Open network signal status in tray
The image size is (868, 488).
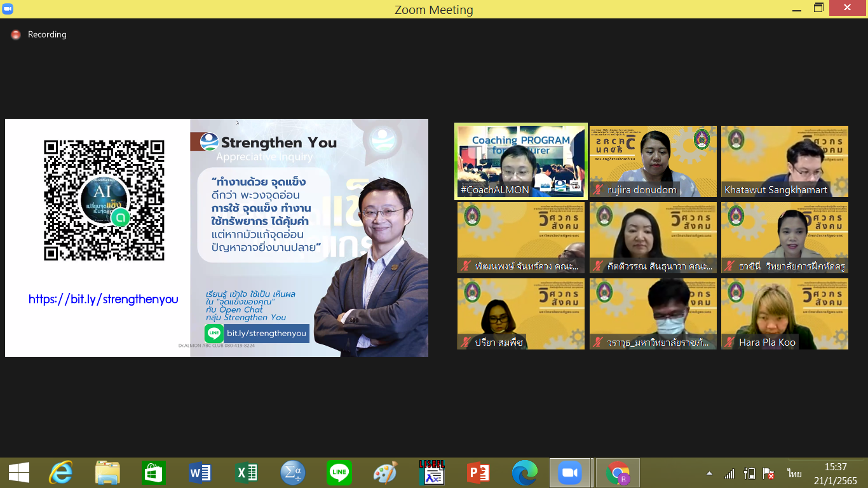(x=729, y=473)
